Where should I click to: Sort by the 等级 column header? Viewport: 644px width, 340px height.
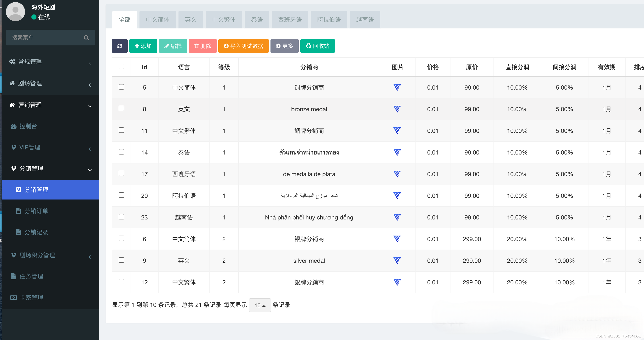click(224, 67)
